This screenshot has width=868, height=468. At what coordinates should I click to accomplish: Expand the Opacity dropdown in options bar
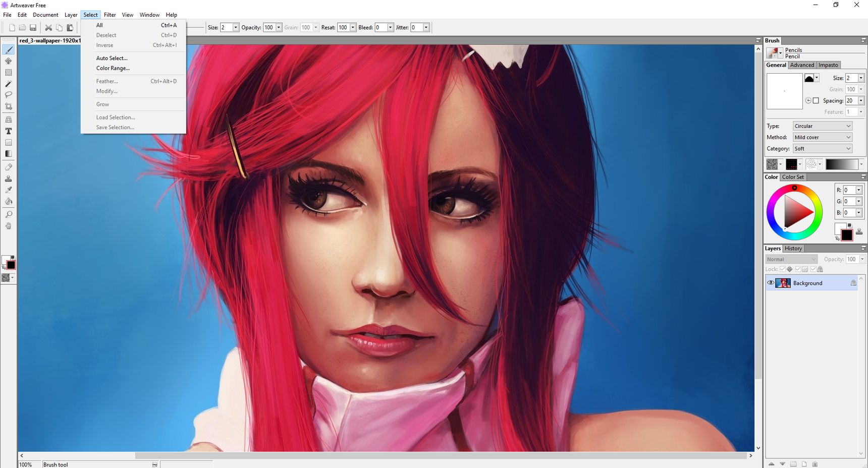279,28
